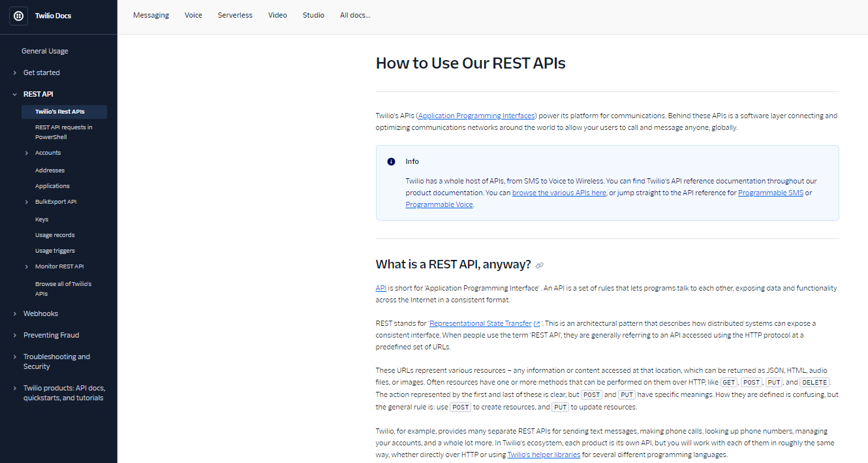Open the All docs... menu

point(355,14)
